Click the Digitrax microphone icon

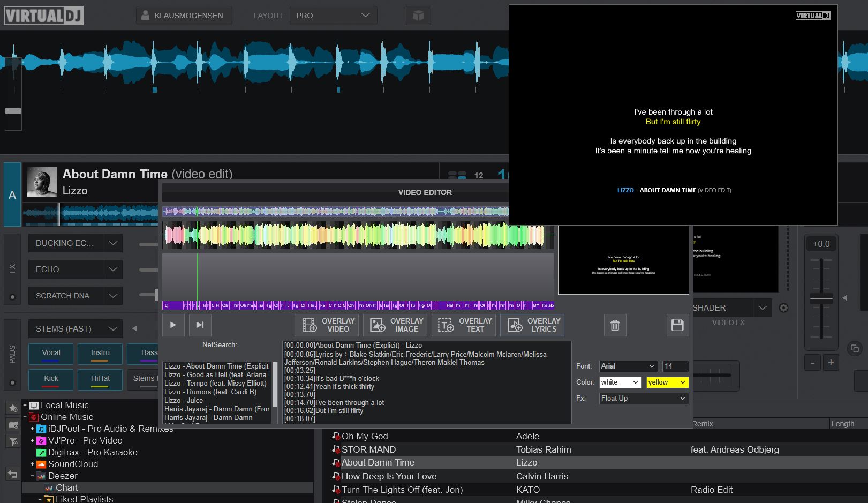41,452
